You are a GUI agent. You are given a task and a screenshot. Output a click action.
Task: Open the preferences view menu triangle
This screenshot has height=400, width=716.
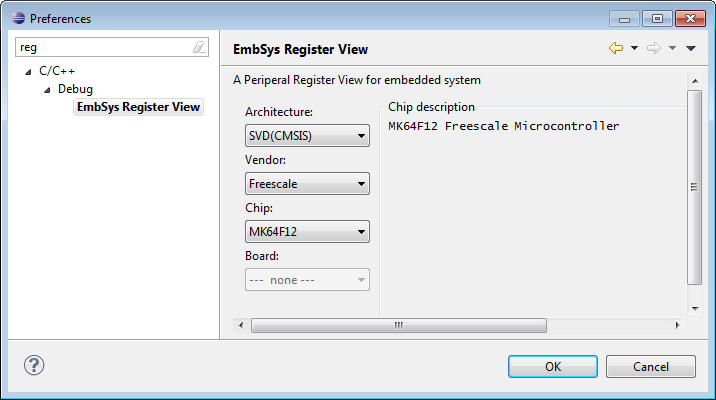coord(690,48)
